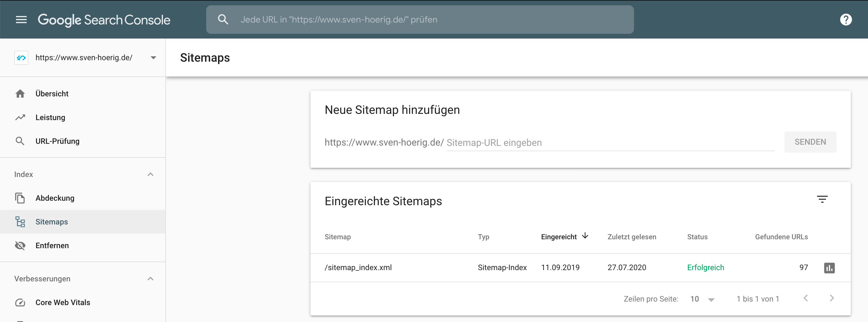Click the Entfernen crossed-eye icon
Image resolution: width=868 pixels, height=322 pixels.
tap(20, 246)
